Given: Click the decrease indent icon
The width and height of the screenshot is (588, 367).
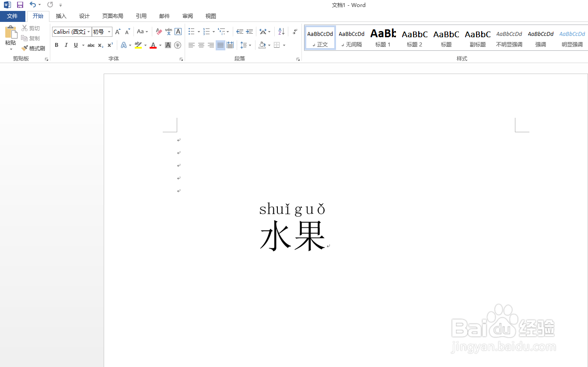Looking at the screenshot, I should [240, 32].
